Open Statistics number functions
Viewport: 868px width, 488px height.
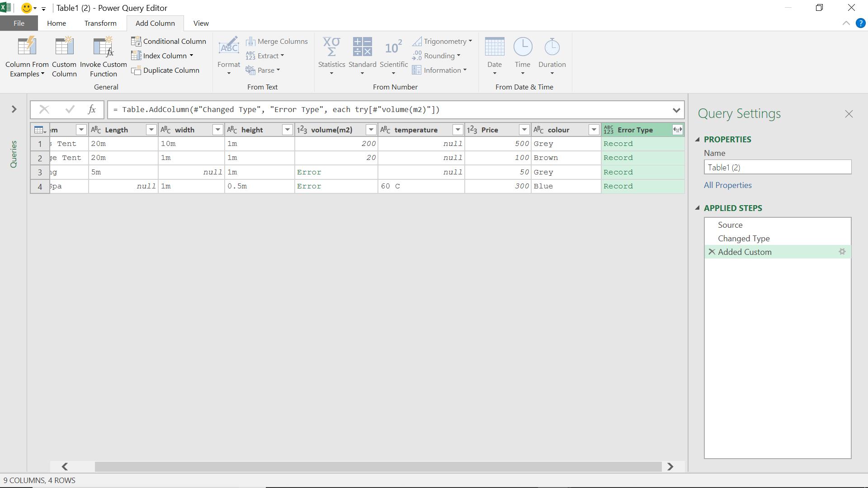coord(331,57)
